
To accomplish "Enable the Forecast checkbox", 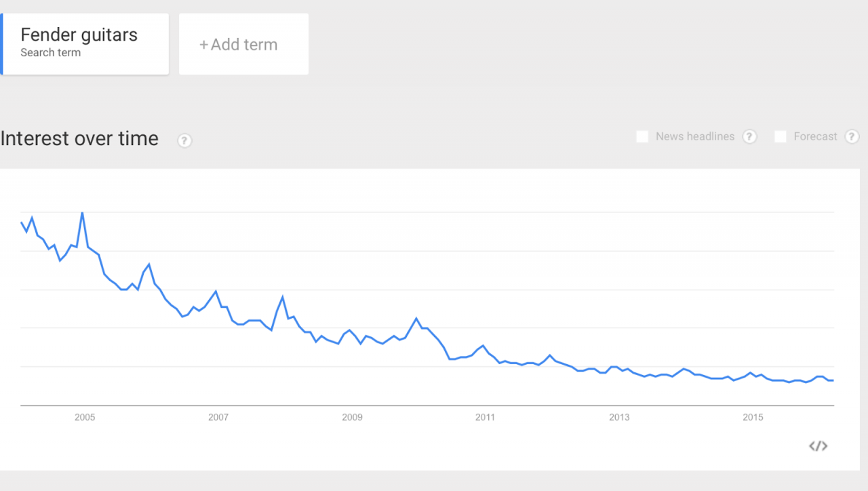I will tap(781, 136).
